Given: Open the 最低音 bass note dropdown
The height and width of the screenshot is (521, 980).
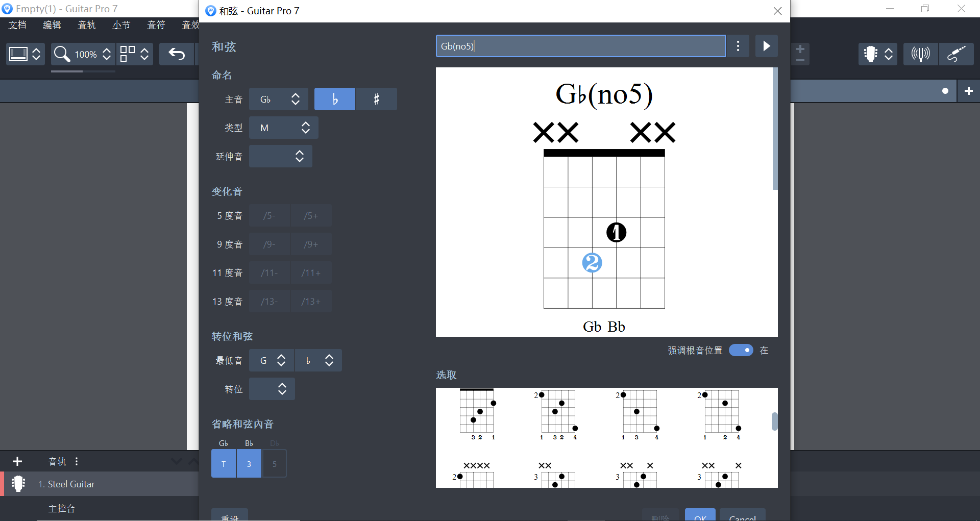Looking at the screenshot, I should [271, 360].
